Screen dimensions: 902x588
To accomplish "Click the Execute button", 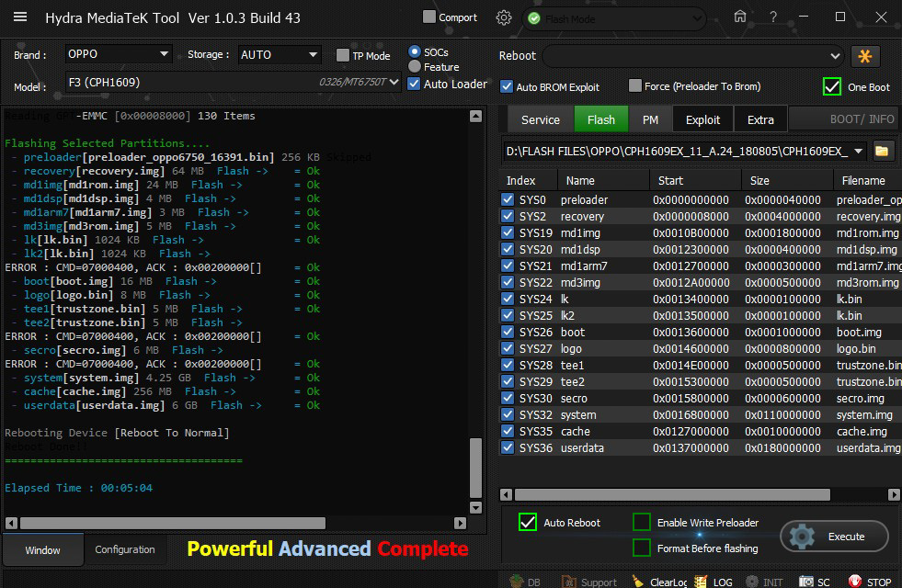I will coord(835,537).
